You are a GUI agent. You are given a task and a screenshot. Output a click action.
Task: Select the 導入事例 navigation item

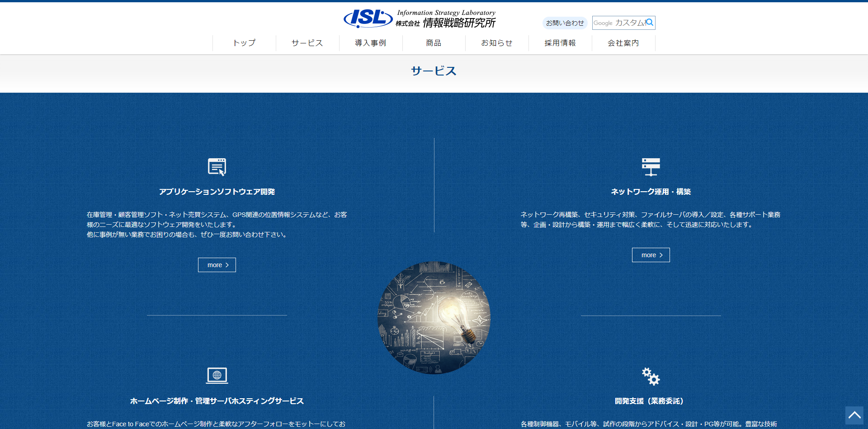(371, 42)
